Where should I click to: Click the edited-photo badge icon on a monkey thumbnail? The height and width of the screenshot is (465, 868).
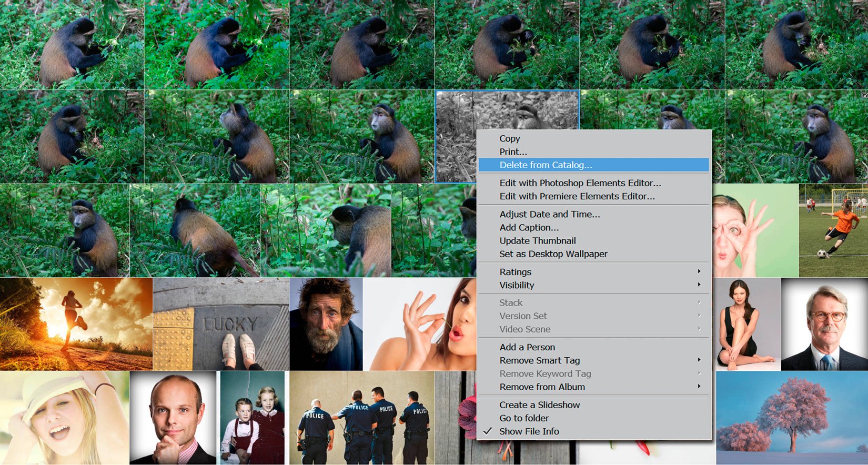coord(864,95)
